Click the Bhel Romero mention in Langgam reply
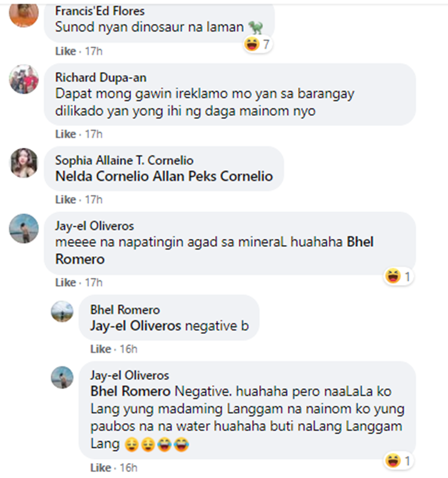Viewport: 448px width, 478px height. click(130, 391)
